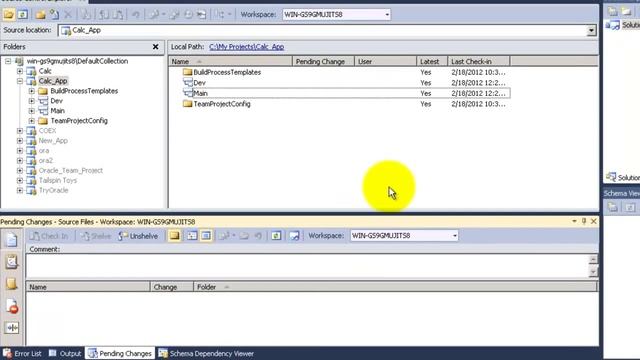
Task: Click the Calc_App icon in Source location box
Action: tap(65, 31)
